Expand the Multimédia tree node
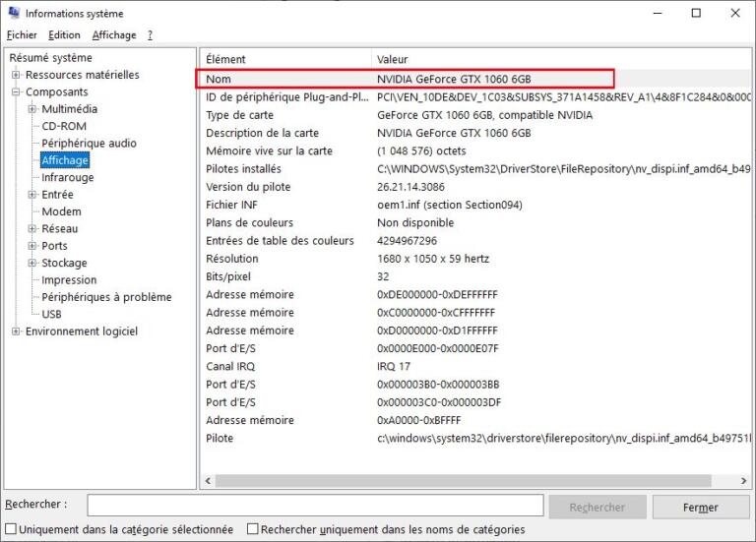The image size is (756, 542). [32, 109]
